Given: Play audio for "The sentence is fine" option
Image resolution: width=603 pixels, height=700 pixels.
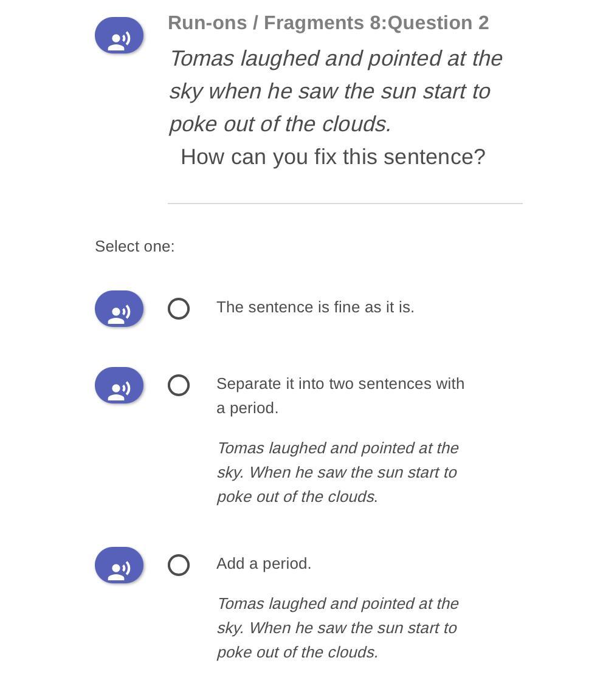Looking at the screenshot, I should (x=119, y=309).
